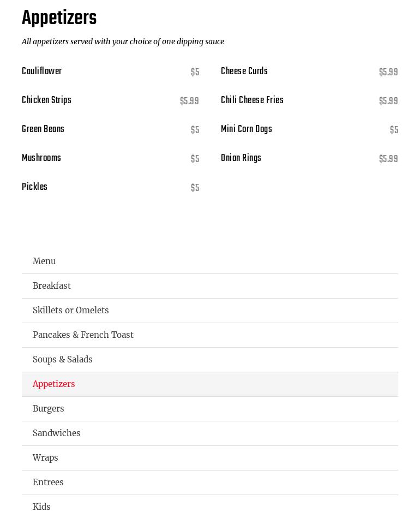Select Skillets or Omelets category
Image resolution: width=420 pixels, height=524 pixels.
(71, 311)
